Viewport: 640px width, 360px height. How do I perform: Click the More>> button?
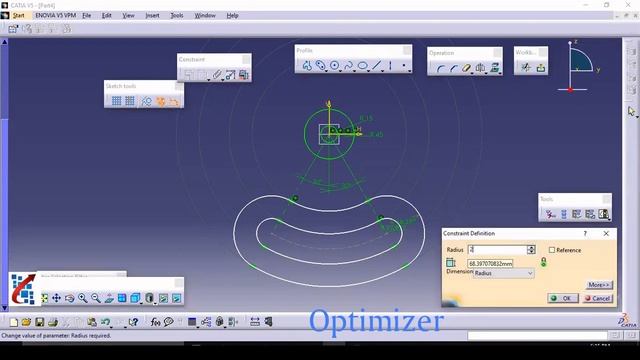(x=599, y=284)
